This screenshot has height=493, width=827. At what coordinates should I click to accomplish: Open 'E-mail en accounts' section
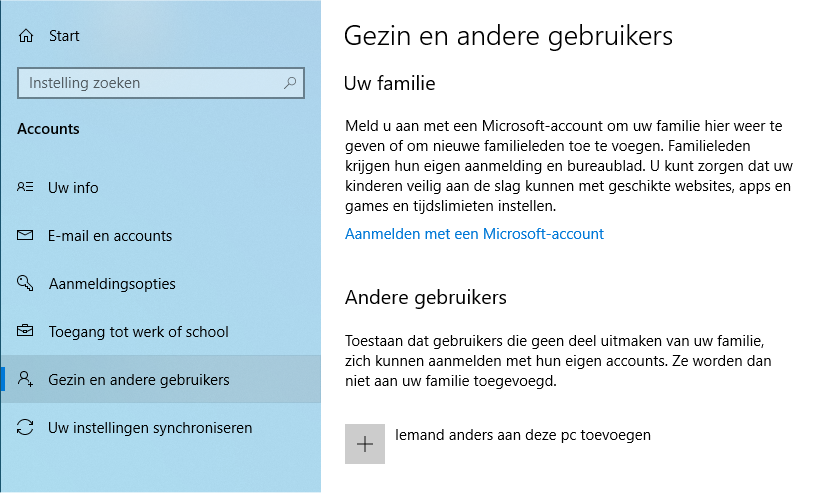(x=110, y=236)
